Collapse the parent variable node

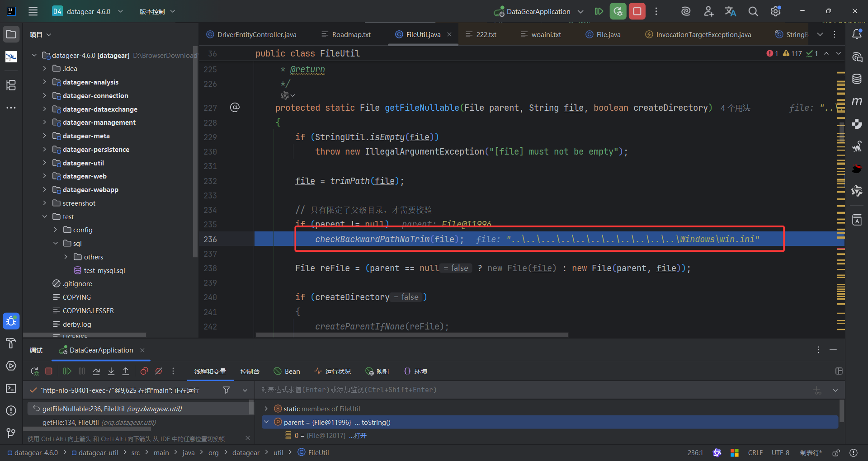pyautogui.click(x=266, y=422)
